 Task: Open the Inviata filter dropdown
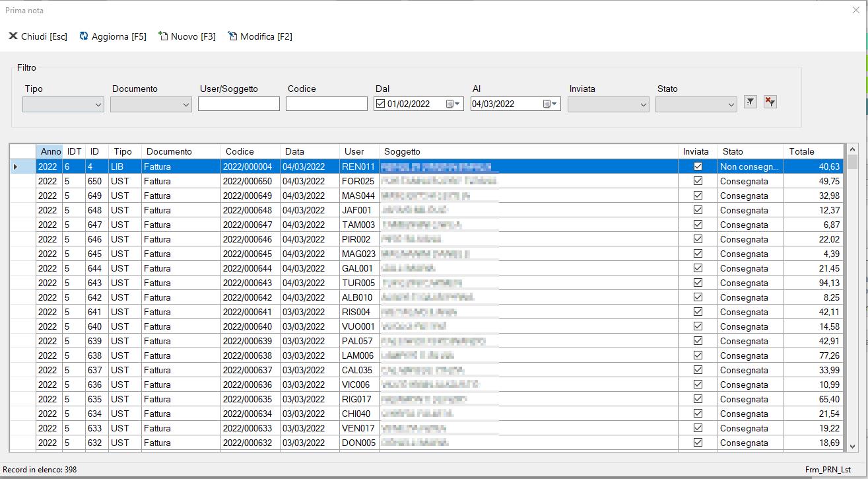[609, 104]
